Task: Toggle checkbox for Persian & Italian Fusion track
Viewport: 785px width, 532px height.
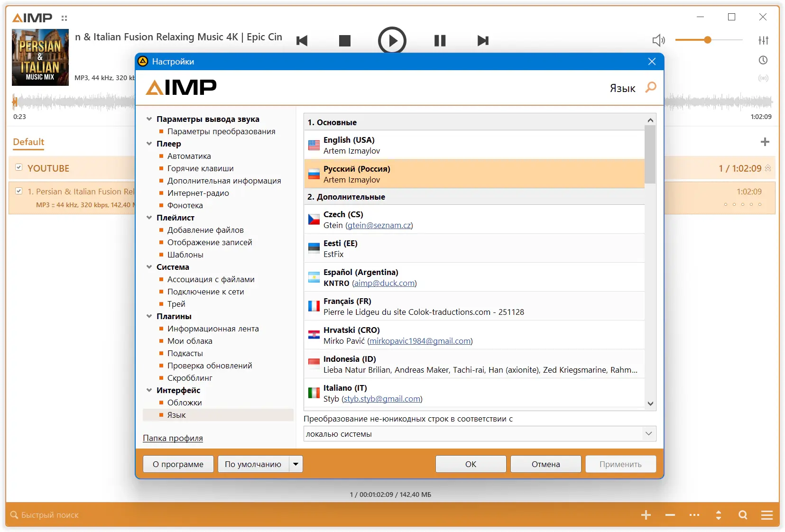Action: [19, 191]
